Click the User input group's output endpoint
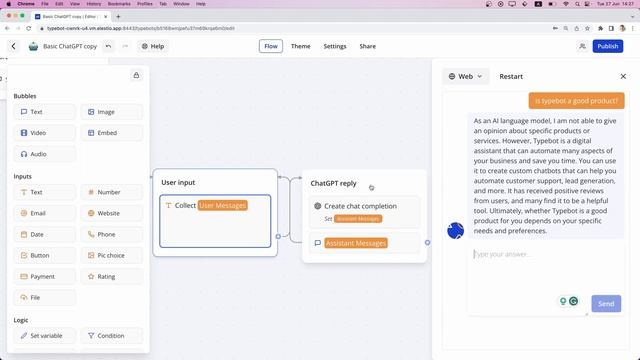 pos(278,236)
